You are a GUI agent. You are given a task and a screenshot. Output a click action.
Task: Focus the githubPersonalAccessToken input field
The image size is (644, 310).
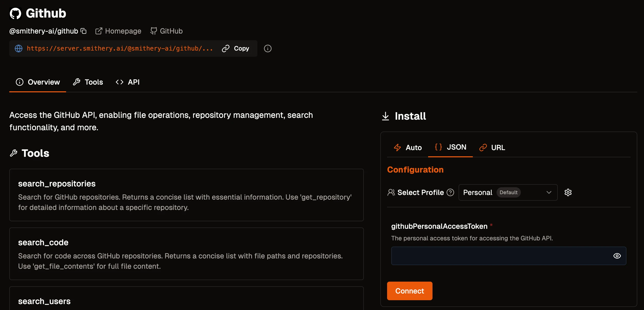[x=509, y=256]
